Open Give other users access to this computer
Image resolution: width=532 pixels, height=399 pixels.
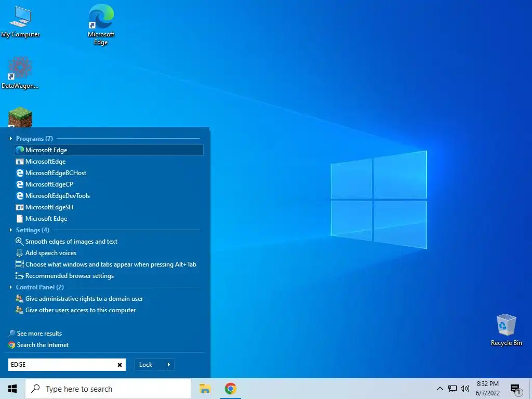point(109,310)
